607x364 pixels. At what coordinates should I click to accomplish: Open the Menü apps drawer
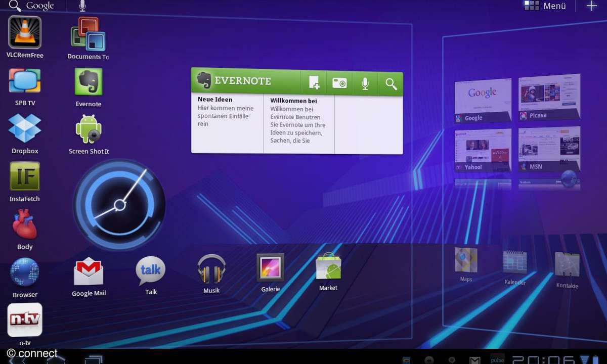[x=545, y=6]
